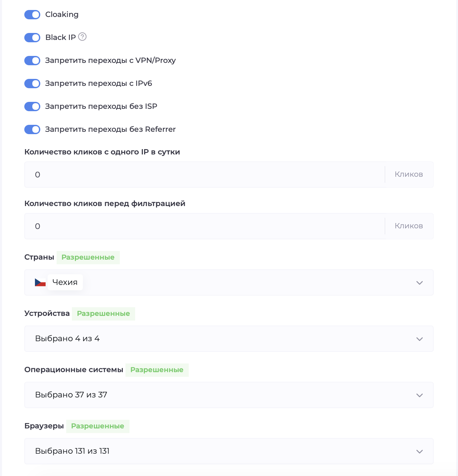
Task: Click the Разрешенные badge next to Устройства
Action: [103, 314]
